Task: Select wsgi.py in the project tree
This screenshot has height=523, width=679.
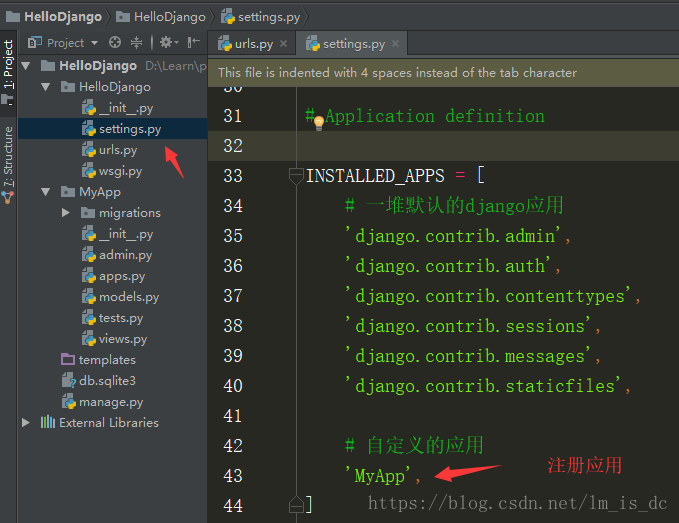Action: click(112, 171)
